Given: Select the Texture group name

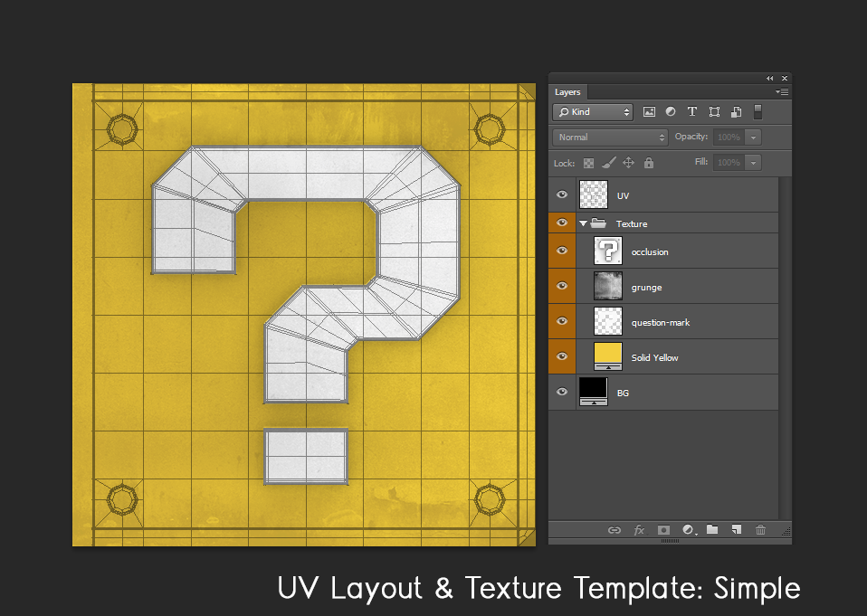Looking at the screenshot, I should (632, 223).
